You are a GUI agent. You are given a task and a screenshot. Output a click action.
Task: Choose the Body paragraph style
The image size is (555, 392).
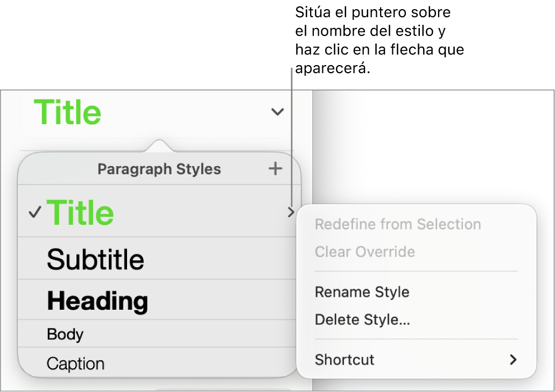pyautogui.click(x=65, y=334)
